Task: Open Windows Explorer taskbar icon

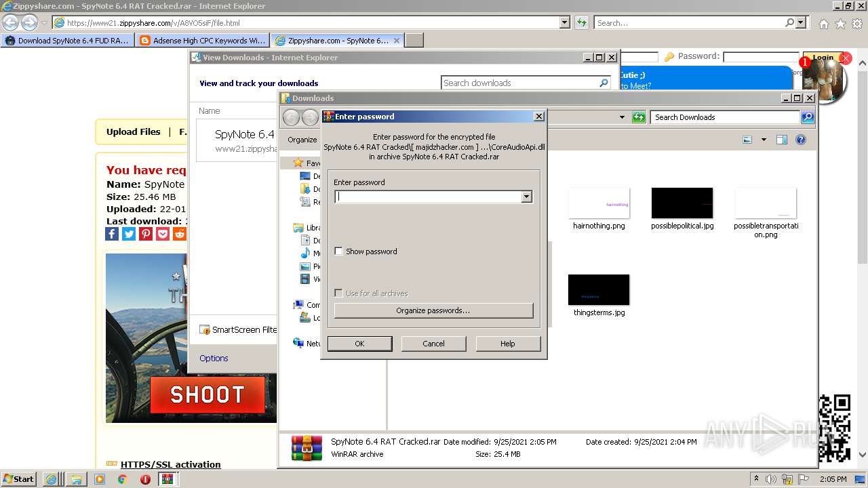Action: (x=77, y=479)
